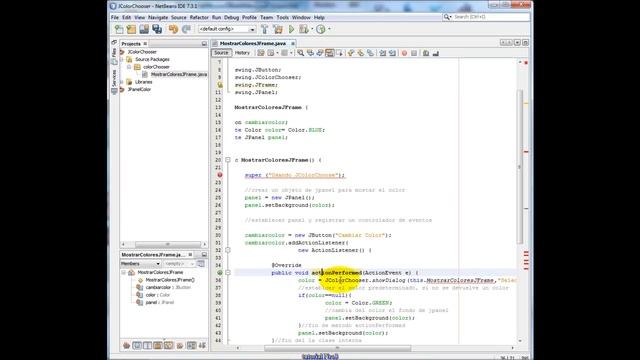This screenshot has height=360, width=640.
Task: Toggle Rectangular Selection in editor toolbar
Action: tap(340, 53)
